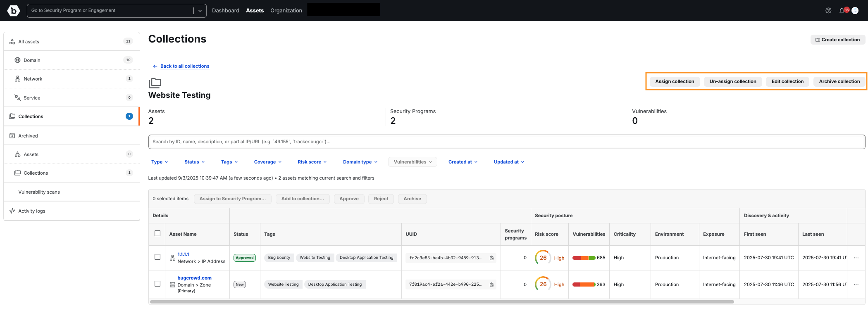Click the network icon beside 1.1.1.1
868x320 pixels.
pos(172,258)
